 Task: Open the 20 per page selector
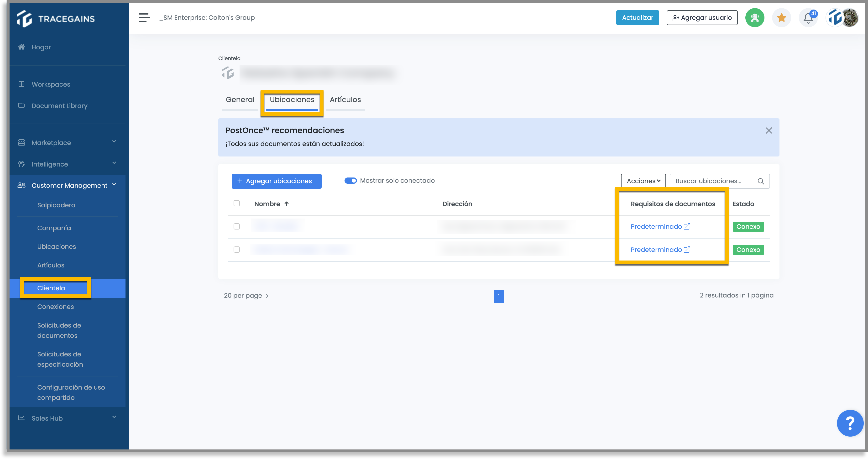[246, 296]
